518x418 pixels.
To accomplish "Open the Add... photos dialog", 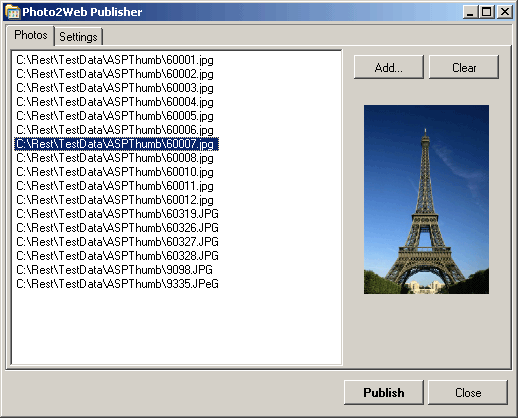I will (389, 67).
